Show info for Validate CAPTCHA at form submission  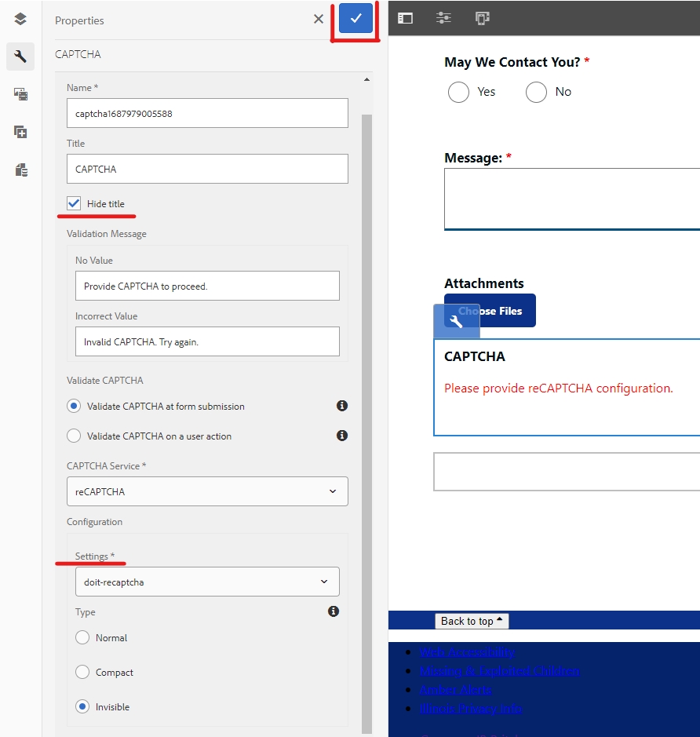point(342,406)
